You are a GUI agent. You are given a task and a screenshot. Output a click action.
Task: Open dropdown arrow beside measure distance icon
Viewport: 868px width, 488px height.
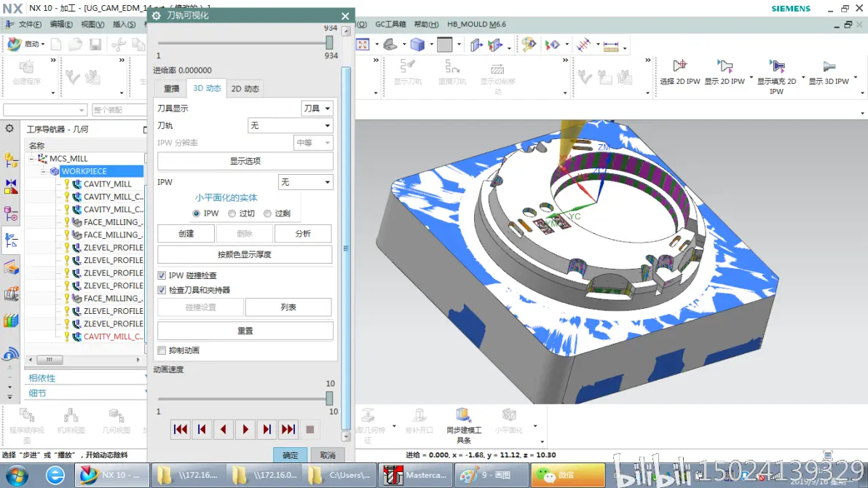[x=625, y=48]
